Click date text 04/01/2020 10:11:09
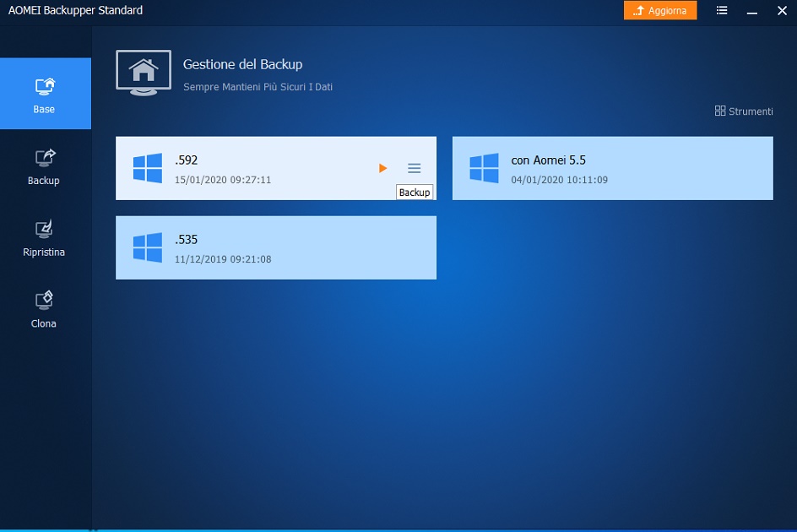Image resolution: width=797 pixels, height=532 pixels. (559, 180)
